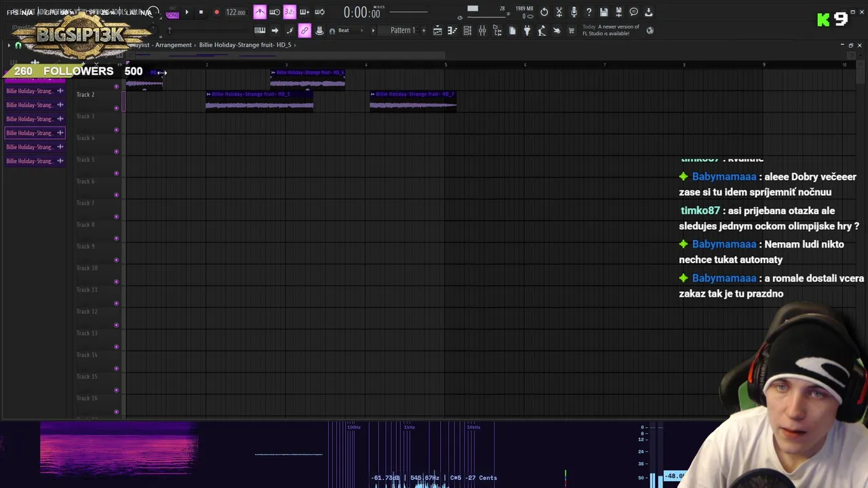Open the HD_5 audio clip menu arrow
The image size is (868, 488).
209,94
